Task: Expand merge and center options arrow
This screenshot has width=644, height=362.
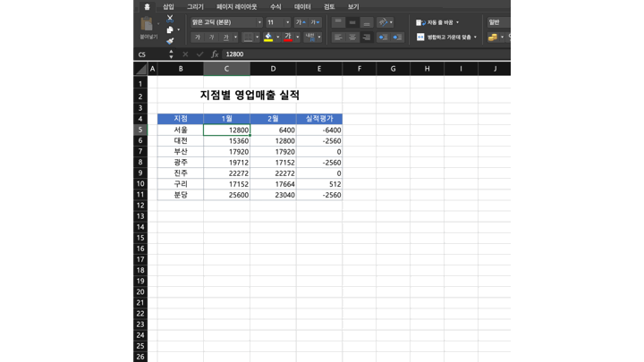Action: (x=475, y=38)
